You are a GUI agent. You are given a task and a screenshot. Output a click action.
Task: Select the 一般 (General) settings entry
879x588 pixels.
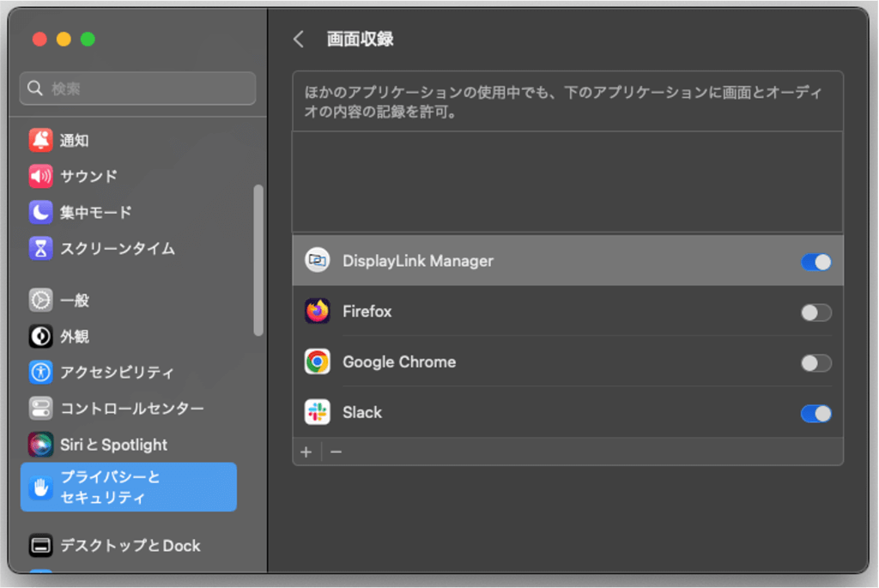pos(39,300)
